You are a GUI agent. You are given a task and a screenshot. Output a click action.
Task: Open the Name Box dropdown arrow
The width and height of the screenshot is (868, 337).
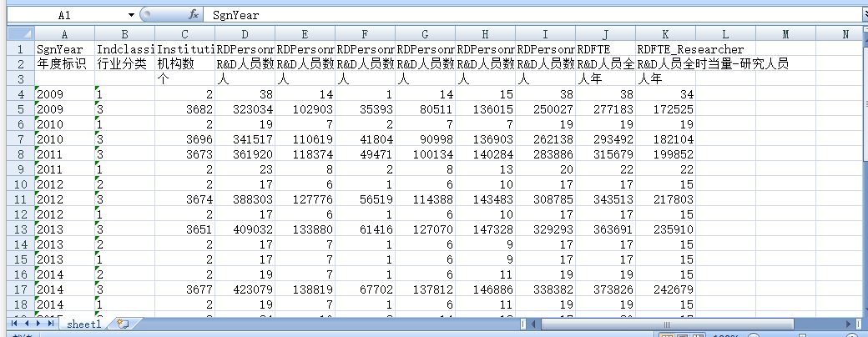point(131,15)
